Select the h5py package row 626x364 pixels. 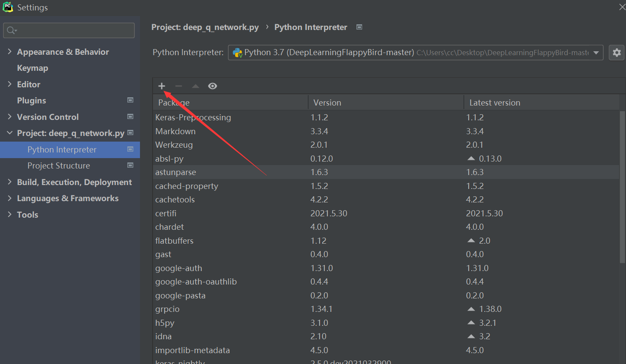click(386, 323)
